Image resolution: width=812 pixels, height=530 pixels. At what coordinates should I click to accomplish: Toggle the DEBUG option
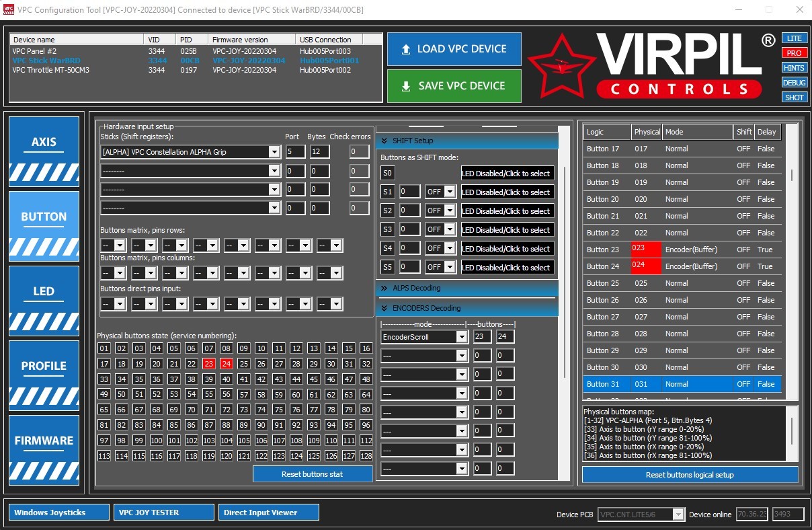point(795,83)
